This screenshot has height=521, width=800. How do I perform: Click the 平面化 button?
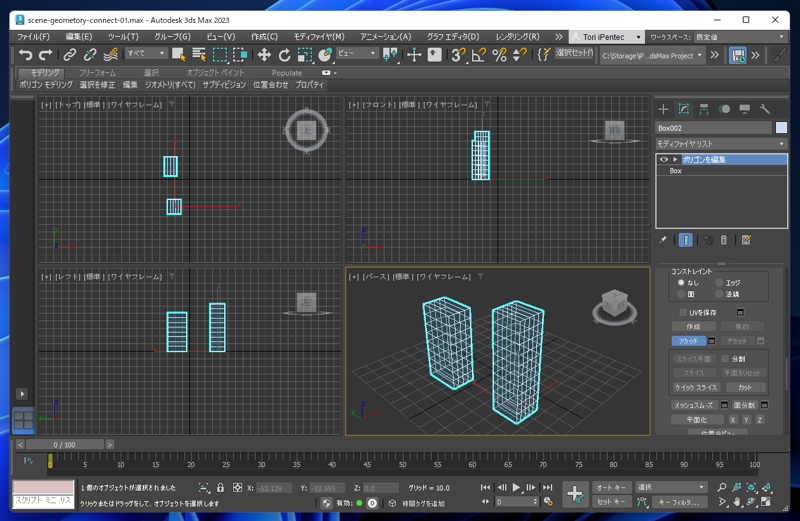pyautogui.click(x=696, y=420)
